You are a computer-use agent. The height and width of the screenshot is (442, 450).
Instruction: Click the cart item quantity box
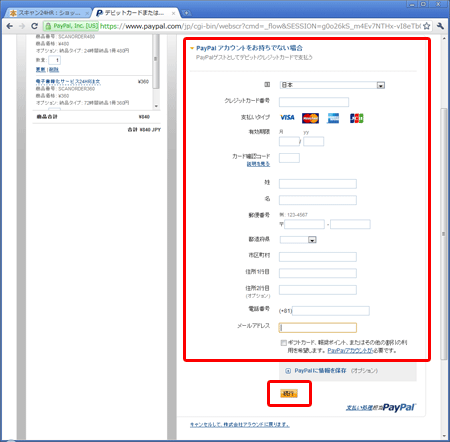(x=54, y=60)
